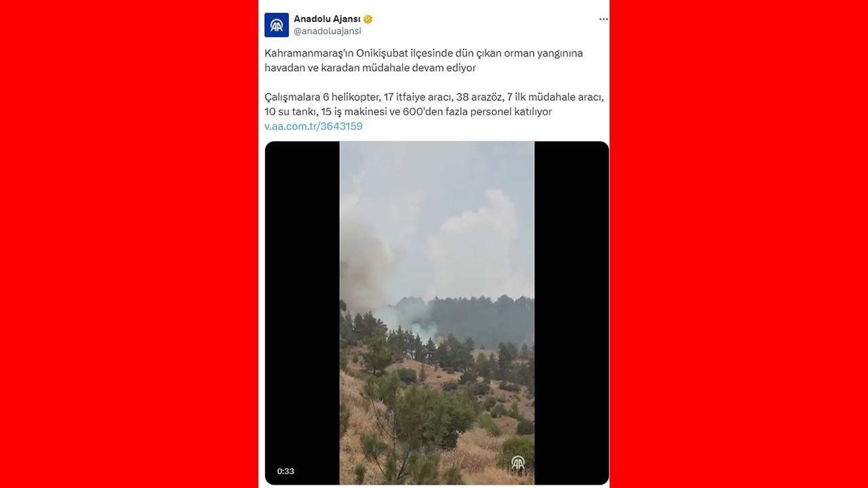The width and height of the screenshot is (868, 488).
Task: Follow the v.aa.com.tr/3643159 link
Action: pos(313,126)
